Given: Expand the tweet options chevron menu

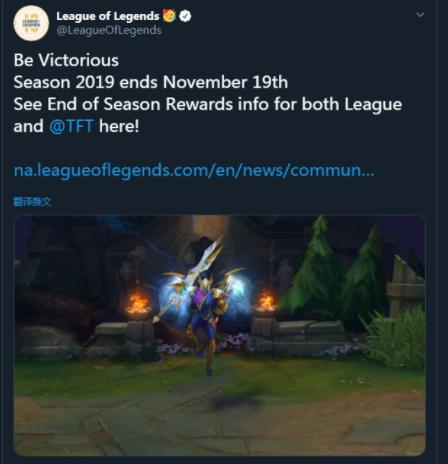Looking at the screenshot, I should (420, 15).
